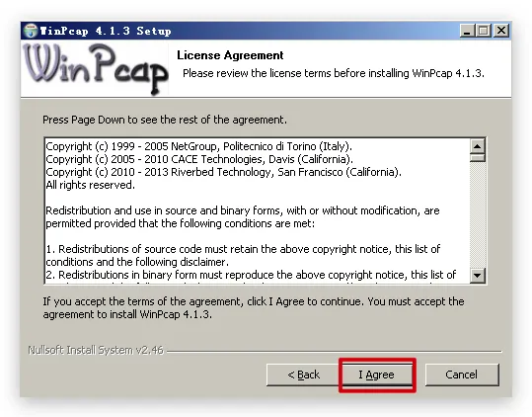Screen dimensions: 532x417
Task: Click the CACE Technologies copyright line
Action: pos(199,159)
